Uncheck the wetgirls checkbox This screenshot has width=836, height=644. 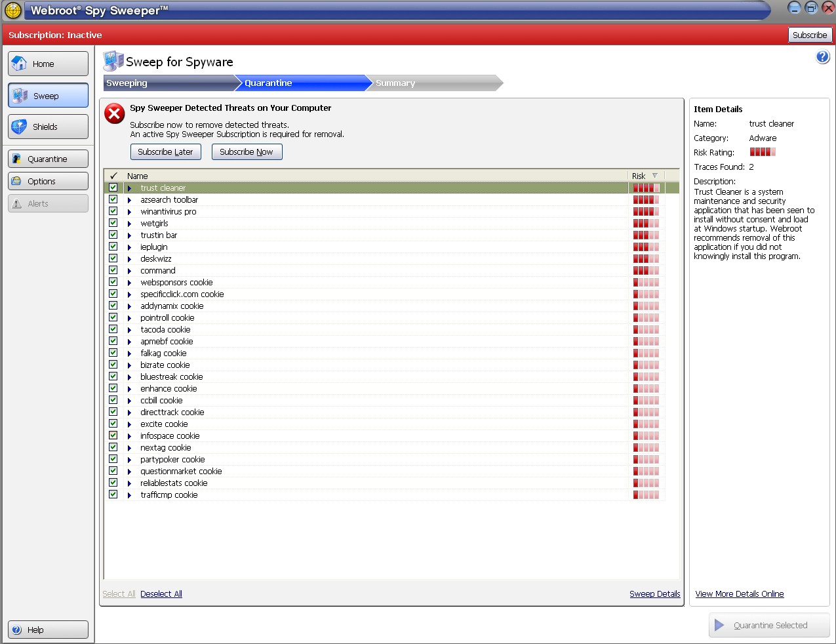pos(113,223)
